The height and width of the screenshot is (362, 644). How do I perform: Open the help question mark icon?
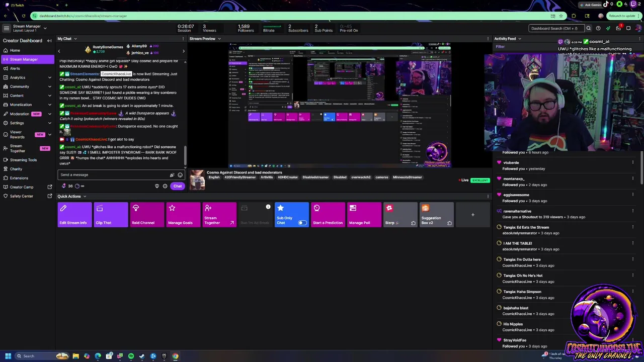pos(599,28)
